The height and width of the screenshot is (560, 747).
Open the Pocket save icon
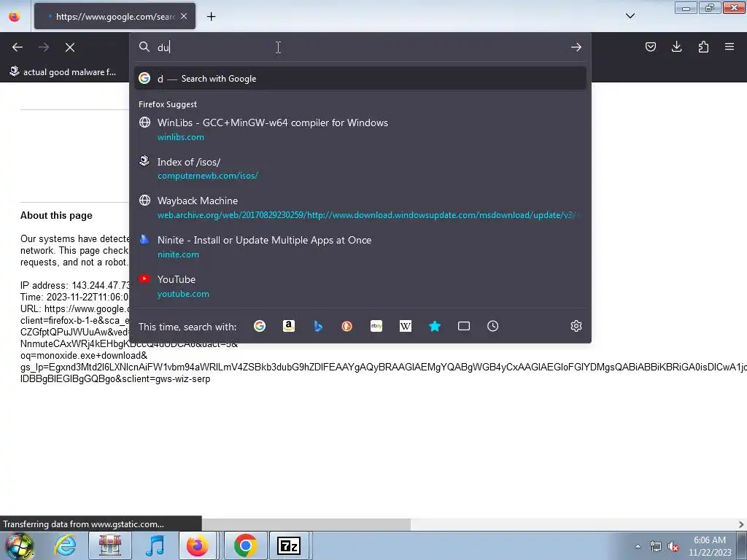pyautogui.click(x=650, y=47)
